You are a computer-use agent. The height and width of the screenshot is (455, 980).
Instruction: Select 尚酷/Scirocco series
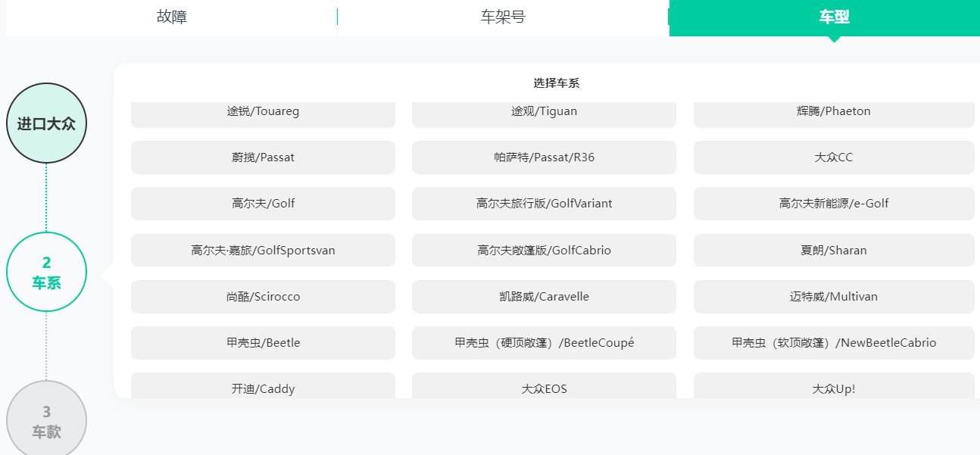coord(263,296)
